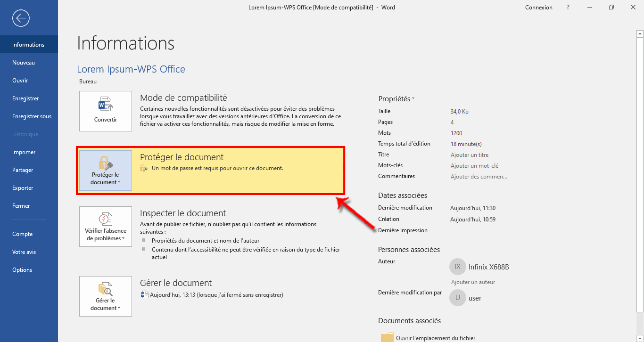Open the unsaved version from Aujourd'hui 13:13

216,295
